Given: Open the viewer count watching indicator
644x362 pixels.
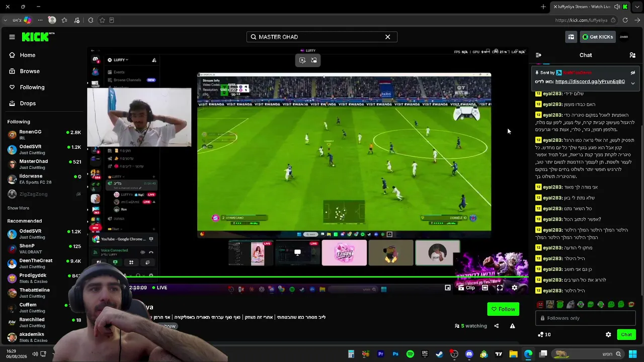Looking at the screenshot, I should 471,326.
